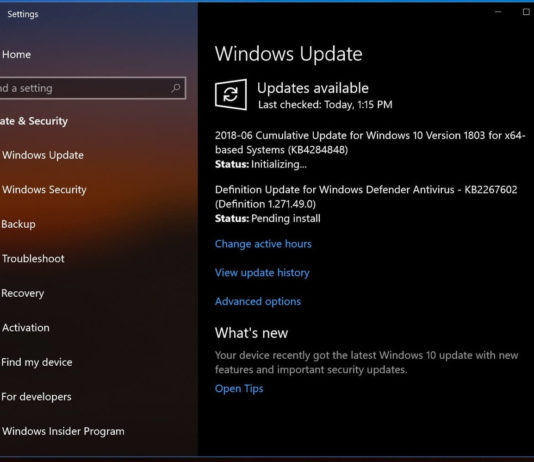The image size is (534, 462).
Task: Open the Activation section
Action: click(x=26, y=328)
